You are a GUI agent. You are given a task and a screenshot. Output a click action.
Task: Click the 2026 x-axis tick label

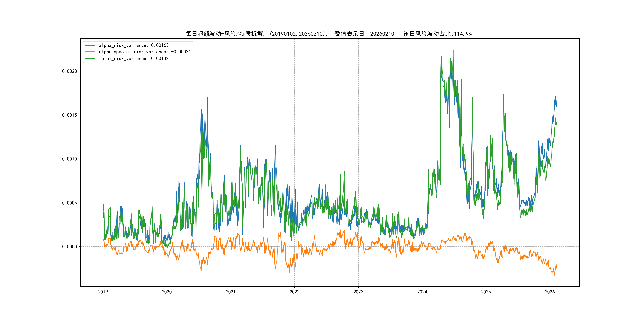click(x=550, y=292)
